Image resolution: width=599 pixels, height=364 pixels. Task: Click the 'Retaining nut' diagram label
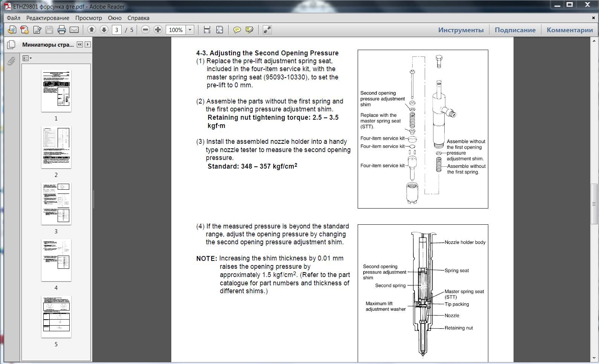pos(459,328)
